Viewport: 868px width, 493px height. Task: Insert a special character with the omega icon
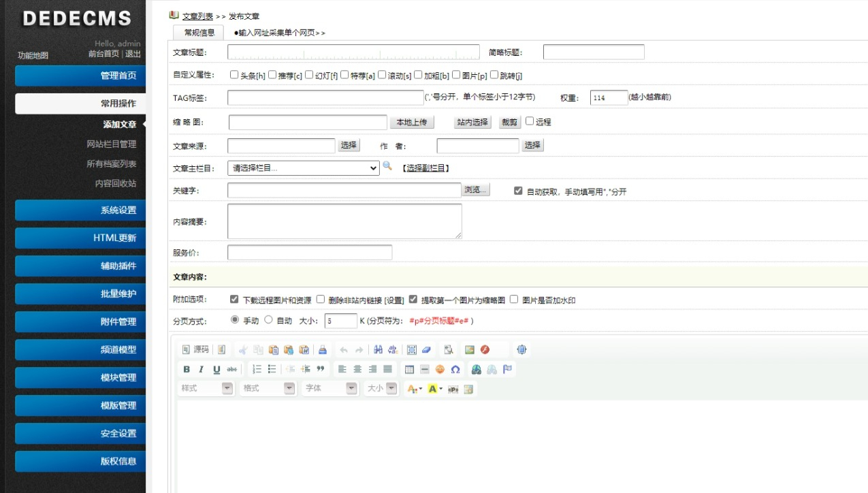click(x=456, y=370)
